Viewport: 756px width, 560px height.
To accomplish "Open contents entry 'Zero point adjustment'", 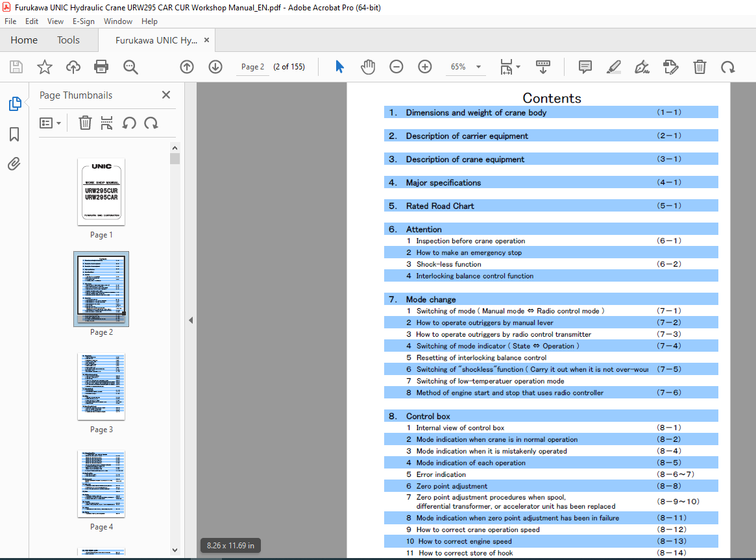I will tap(551, 486).
